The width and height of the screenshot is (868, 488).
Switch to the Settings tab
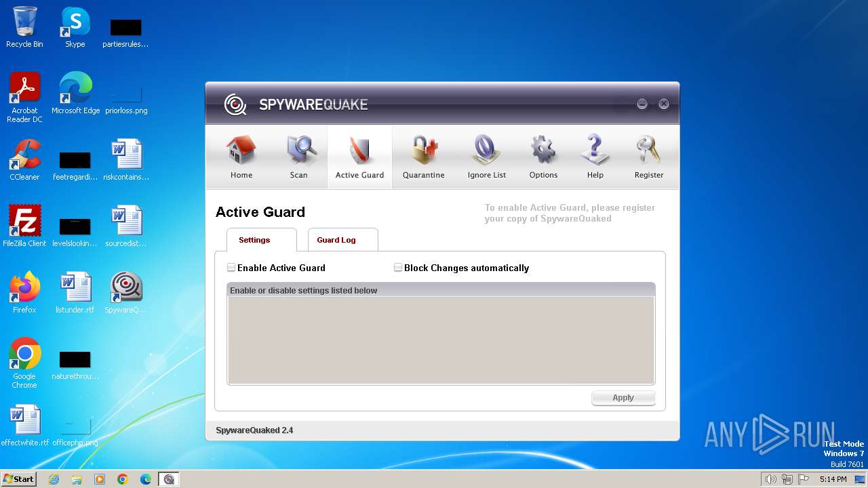tap(262, 240)
